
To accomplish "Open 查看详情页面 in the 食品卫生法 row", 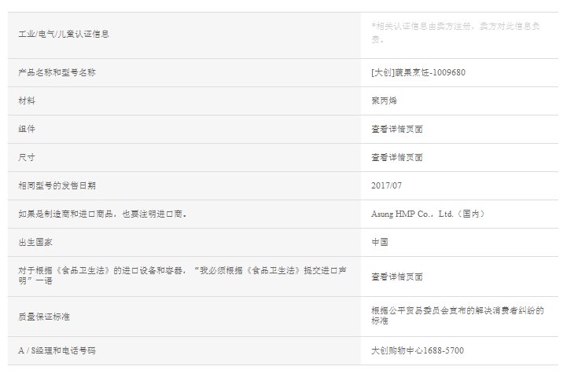I will point(397,277).
